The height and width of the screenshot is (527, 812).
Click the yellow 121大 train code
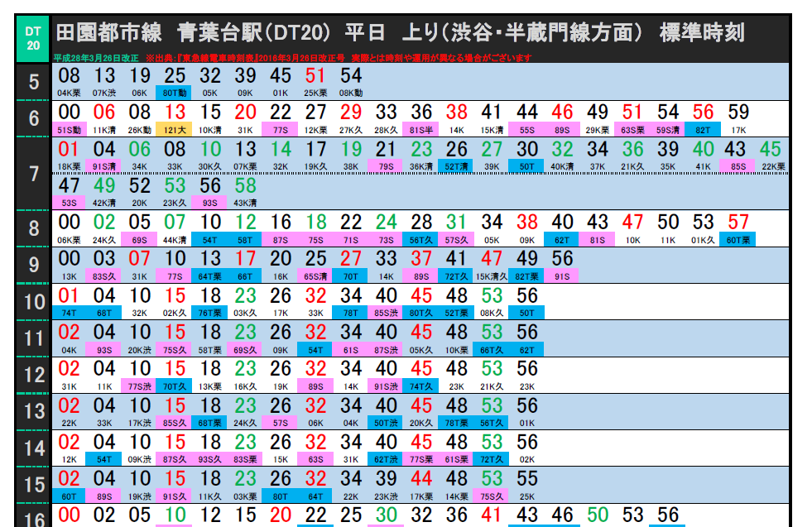click(x=175, y=130)
